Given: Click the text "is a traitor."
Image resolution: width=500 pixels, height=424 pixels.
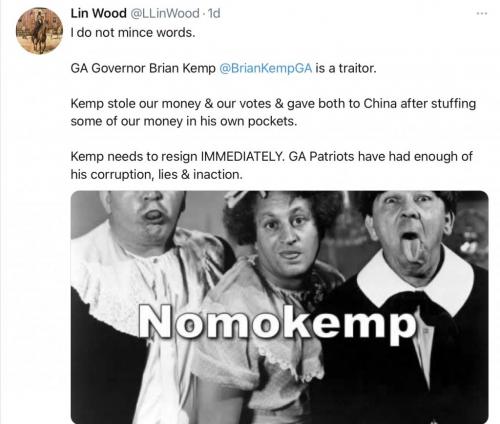Looking at the screenshot, I should coord(346,68).
